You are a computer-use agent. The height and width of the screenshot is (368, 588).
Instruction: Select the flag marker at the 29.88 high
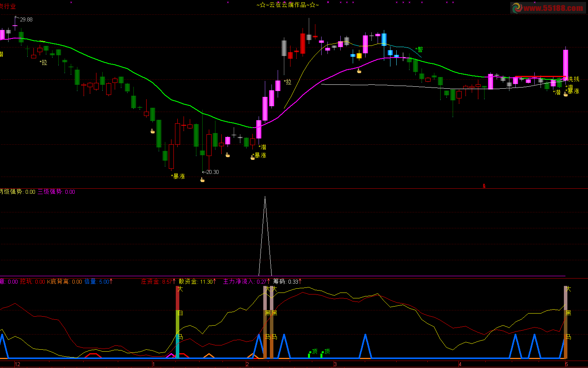coord(16,18)
